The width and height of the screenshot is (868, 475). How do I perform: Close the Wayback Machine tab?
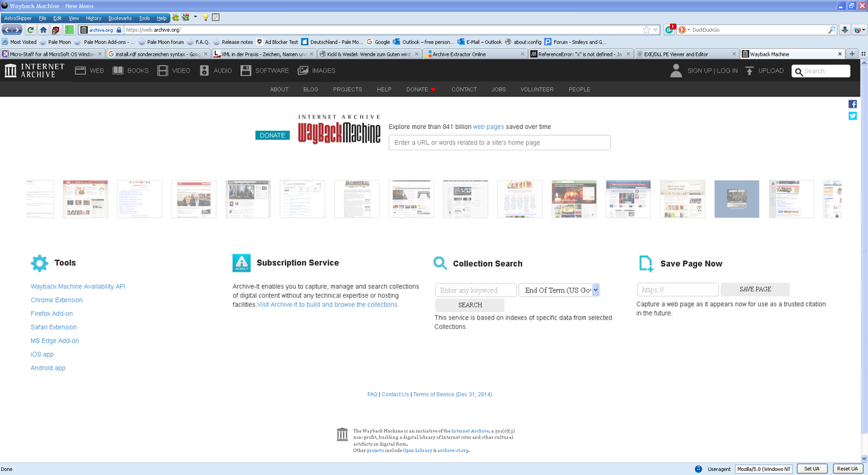[x=840, y=54]
